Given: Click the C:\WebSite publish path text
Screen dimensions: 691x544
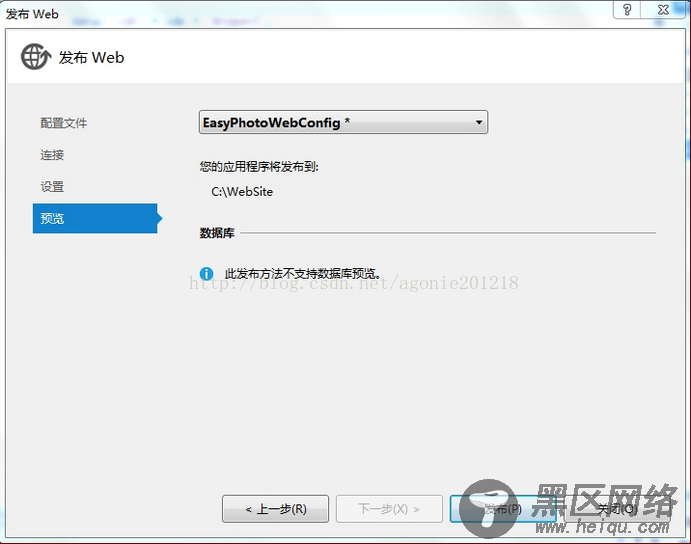Looking at the screenshot, I should [x=242, y=192].
